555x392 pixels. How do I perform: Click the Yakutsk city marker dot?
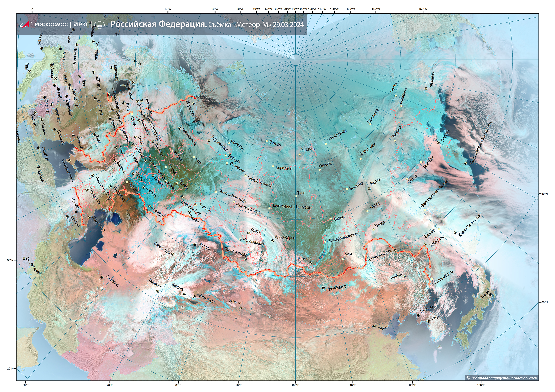[x=369, y=188]
